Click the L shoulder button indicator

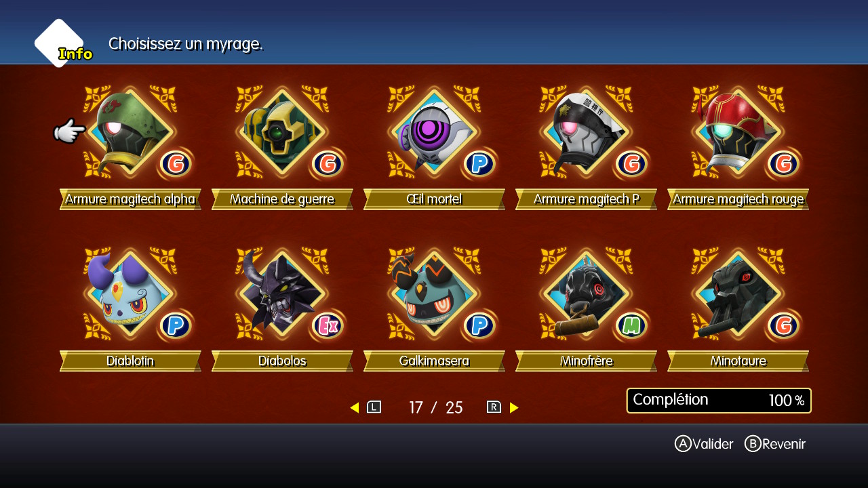point(374,407)
